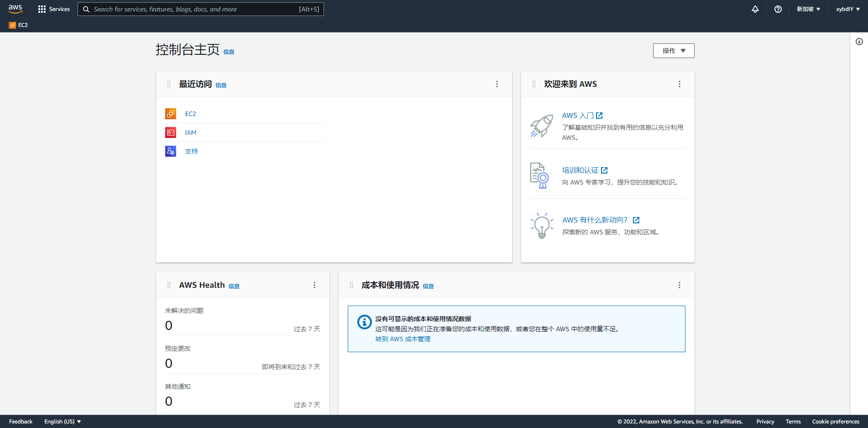This screenshot has height=428, width=868.
Task: Open 信息 link beside 控制台主页
Action: point(229,52)
